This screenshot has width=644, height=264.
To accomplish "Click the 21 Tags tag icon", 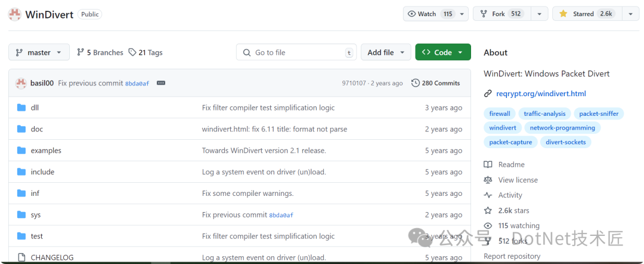I will coord(132,53).
